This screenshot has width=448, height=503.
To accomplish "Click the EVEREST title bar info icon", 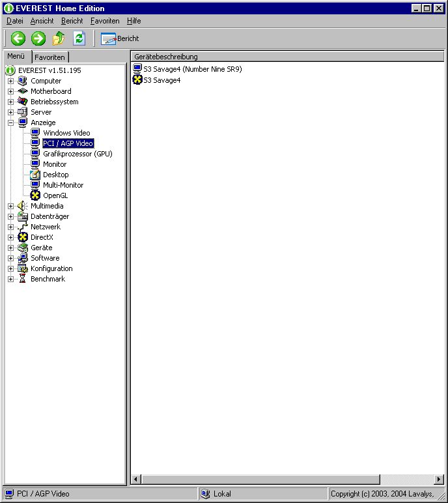I will click(x=8, y=8).
